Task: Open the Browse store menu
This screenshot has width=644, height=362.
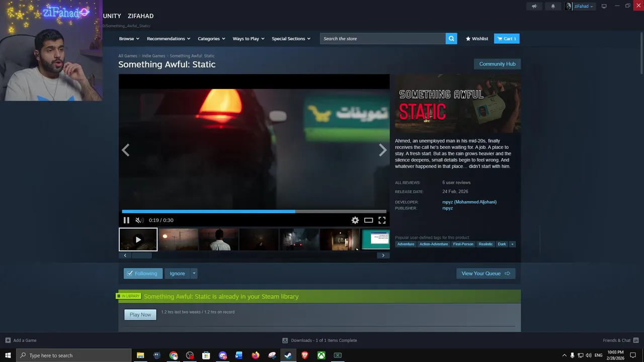Action: 129,39
